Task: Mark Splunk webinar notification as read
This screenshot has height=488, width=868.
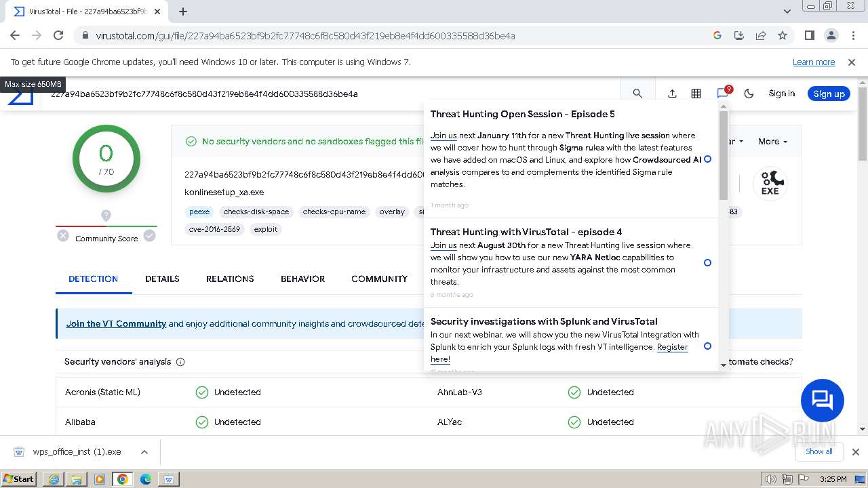Action: coord(707,346)
